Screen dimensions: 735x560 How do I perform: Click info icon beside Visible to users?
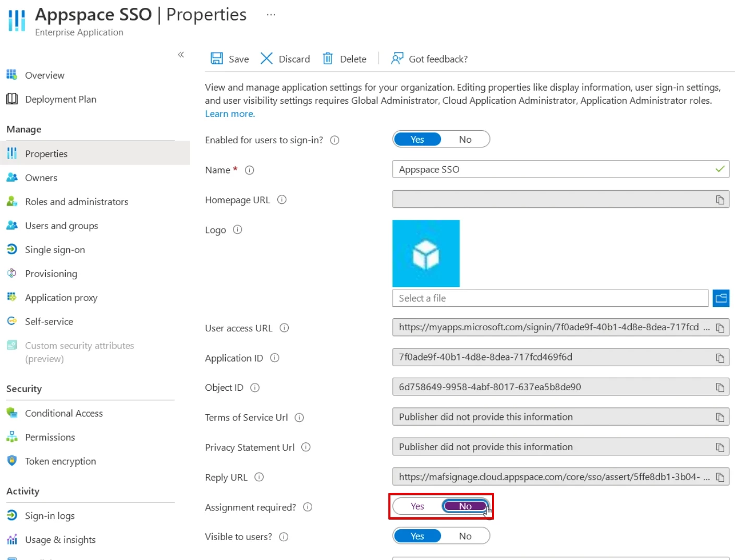[x=284, y=537]
